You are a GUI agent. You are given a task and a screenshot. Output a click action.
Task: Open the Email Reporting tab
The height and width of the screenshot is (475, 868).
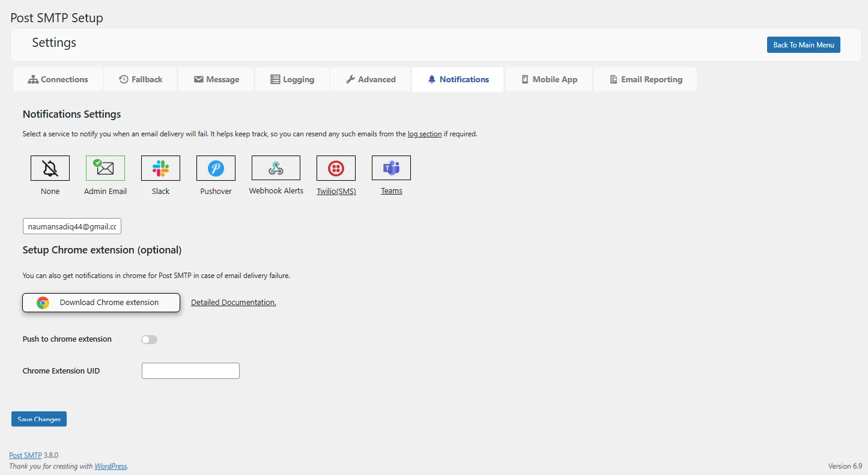(x=645, y=79)
